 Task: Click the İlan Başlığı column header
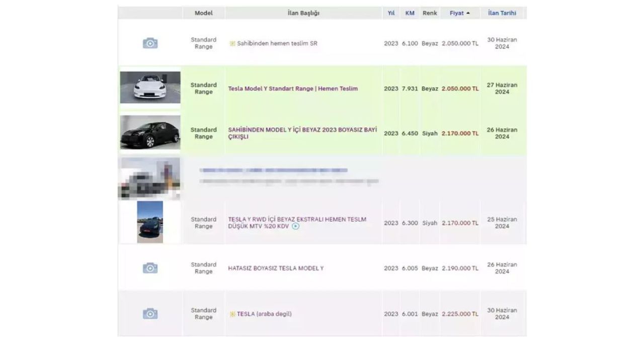click(x=303, y=13)
